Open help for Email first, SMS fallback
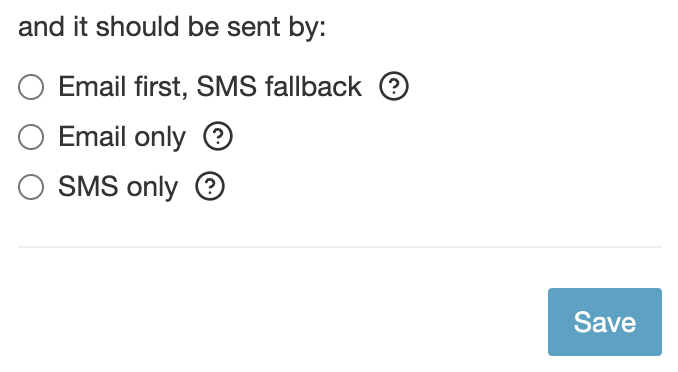Screen dimensions: 678x372 click(393, 86)
